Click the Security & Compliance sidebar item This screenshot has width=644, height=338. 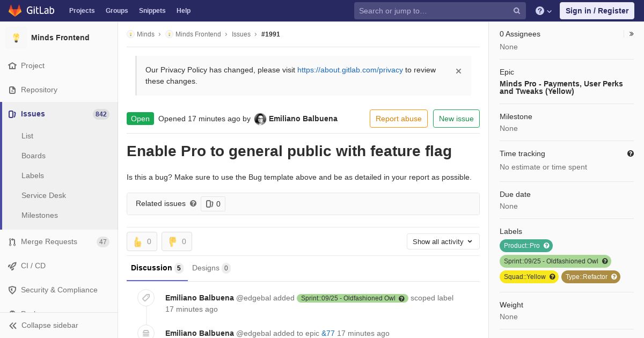[x=59, y=290]
